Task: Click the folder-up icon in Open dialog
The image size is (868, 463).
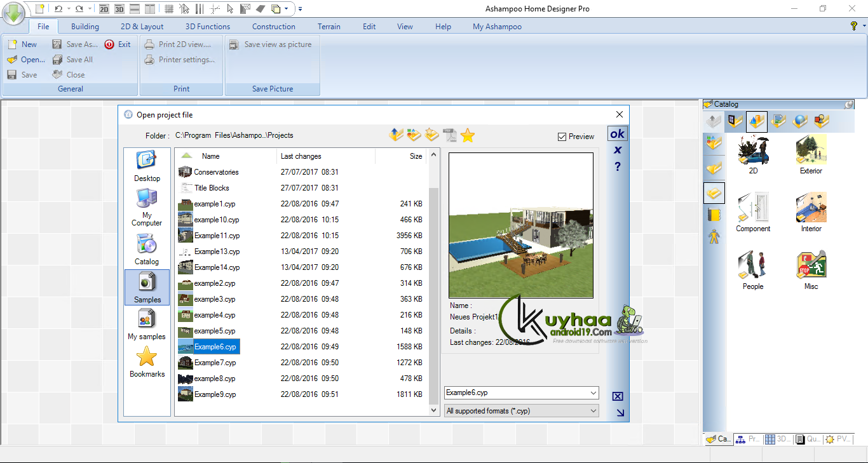Action: [397, 135]
